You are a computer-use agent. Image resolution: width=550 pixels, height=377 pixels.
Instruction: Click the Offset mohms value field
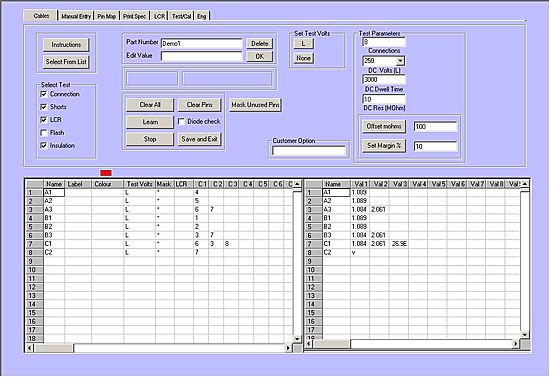436,127
